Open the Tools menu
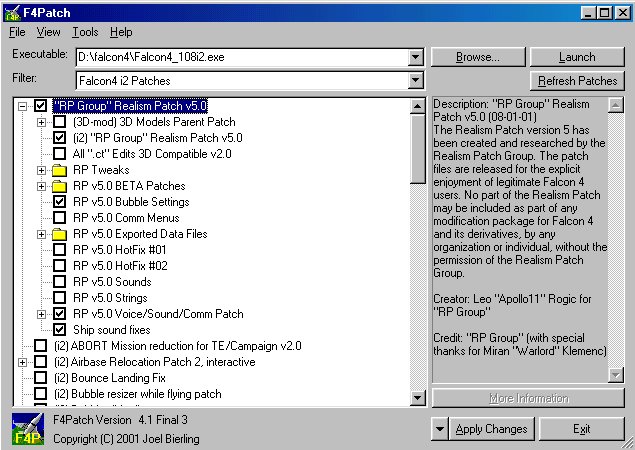Screen dimensions: 635x450 85,32
